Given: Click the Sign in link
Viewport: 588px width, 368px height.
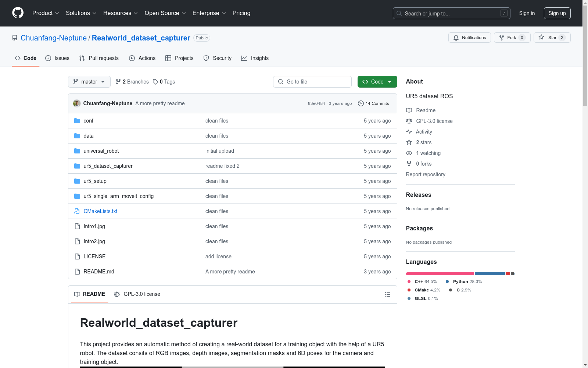Looking at the screenshot, I should pos(527,13).
